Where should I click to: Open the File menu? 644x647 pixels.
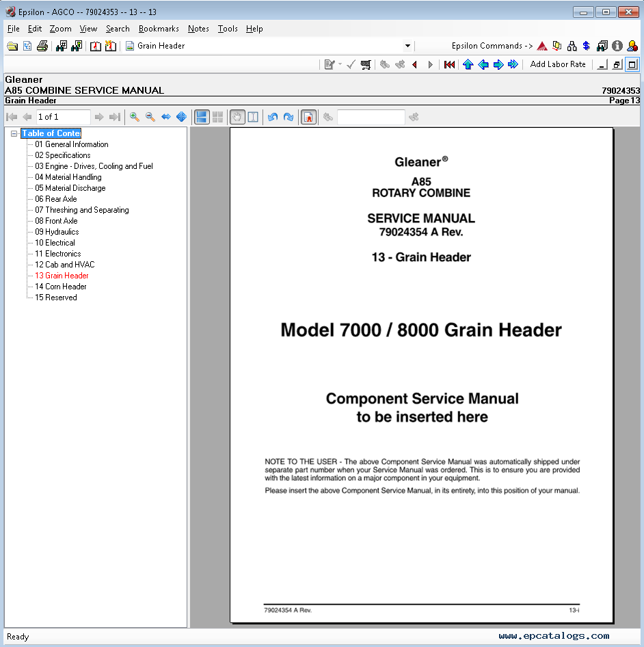[x=13, y=29]
